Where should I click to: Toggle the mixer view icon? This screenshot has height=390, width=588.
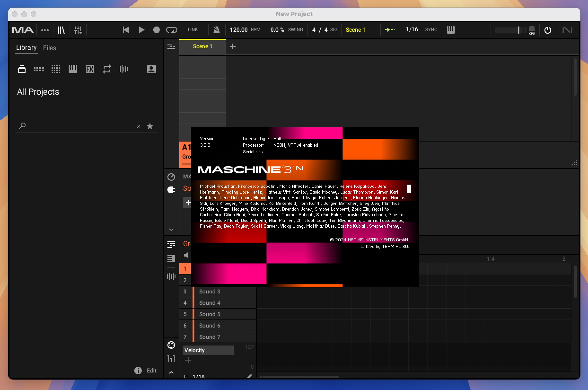click(78, 30)
